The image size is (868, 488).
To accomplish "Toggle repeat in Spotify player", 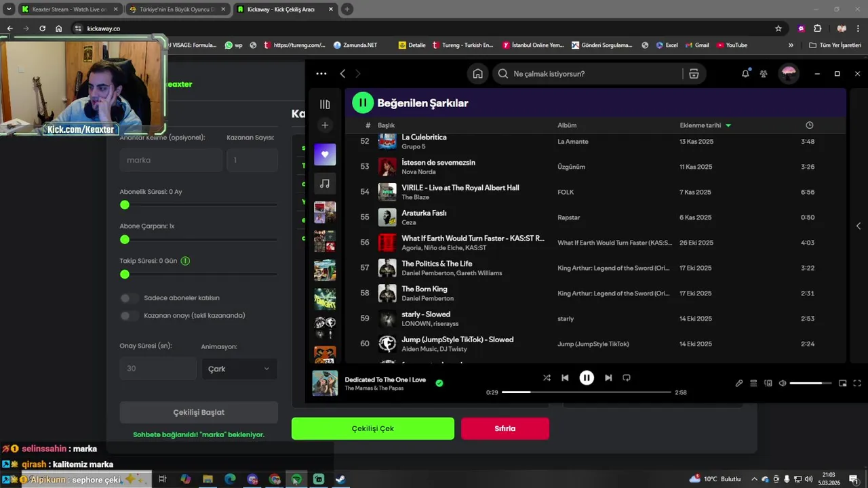I will click(627, 378).
